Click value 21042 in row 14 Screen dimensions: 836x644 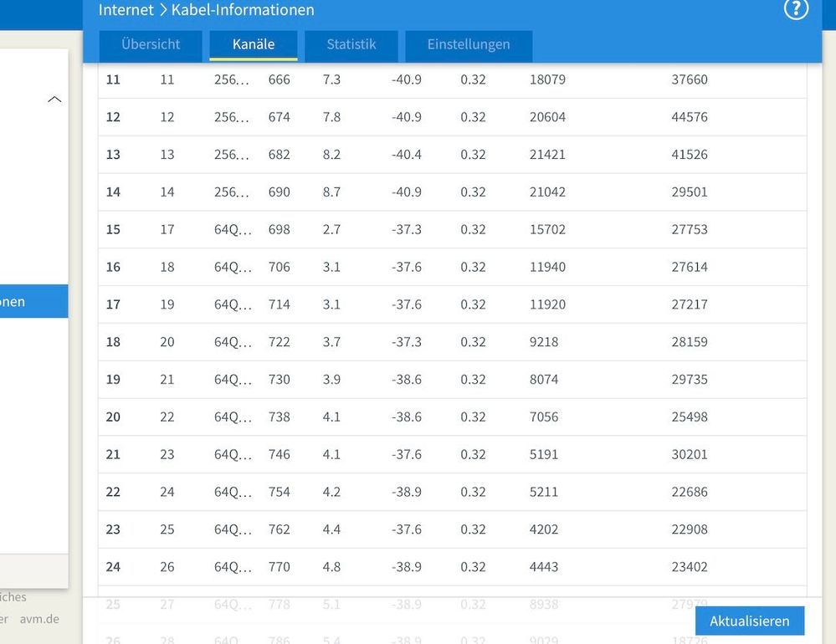click(547, 192)
